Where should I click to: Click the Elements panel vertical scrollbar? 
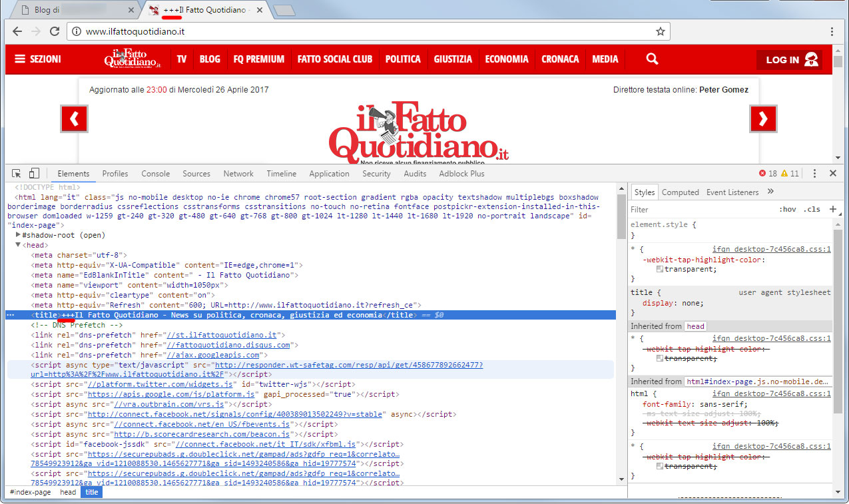pyautogui.click(x=621, y=216)
